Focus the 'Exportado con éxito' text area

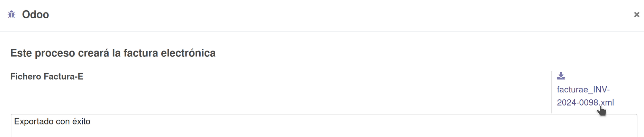pos(324,126)
